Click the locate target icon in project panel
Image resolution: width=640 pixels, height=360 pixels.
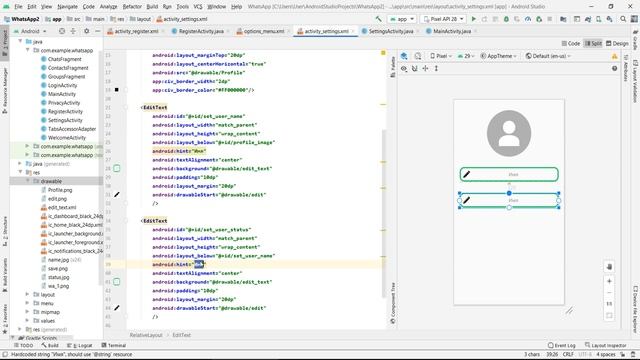(x=62, y=31)
